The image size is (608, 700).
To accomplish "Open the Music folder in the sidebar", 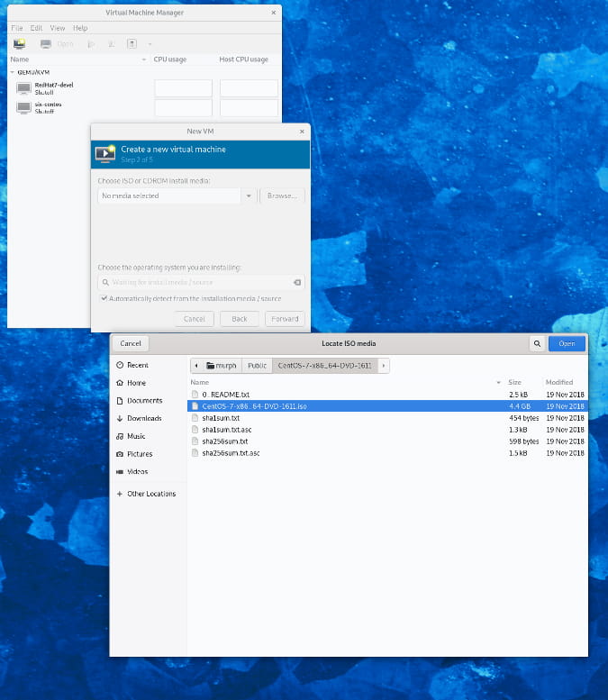I will point(136,436).
